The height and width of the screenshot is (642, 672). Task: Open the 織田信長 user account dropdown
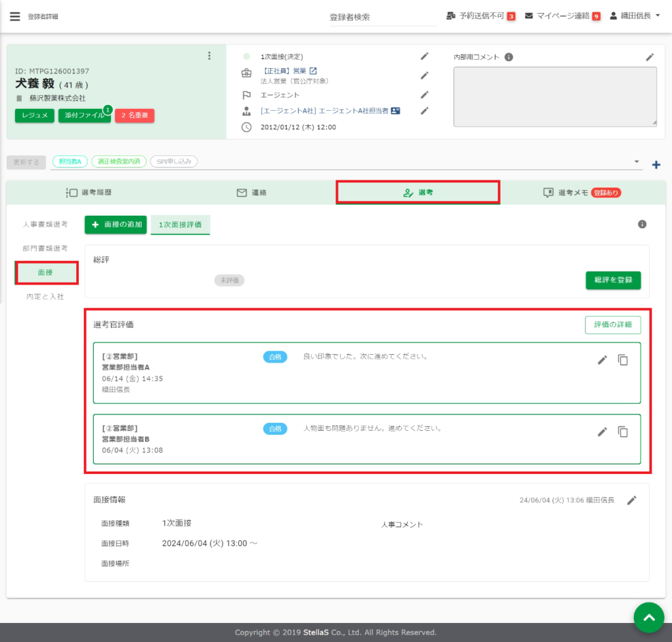[635, 16]
